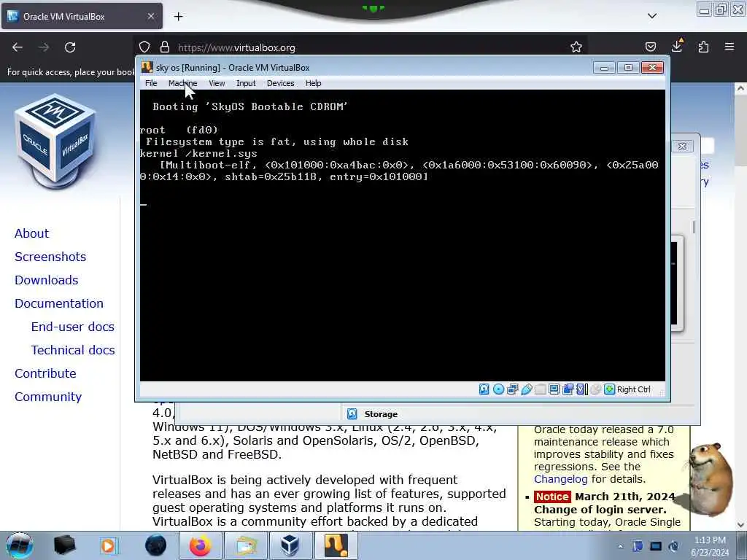This screenshot has width=747, height=560.
Task: Go forward in the browser
Action: (44, 47)
